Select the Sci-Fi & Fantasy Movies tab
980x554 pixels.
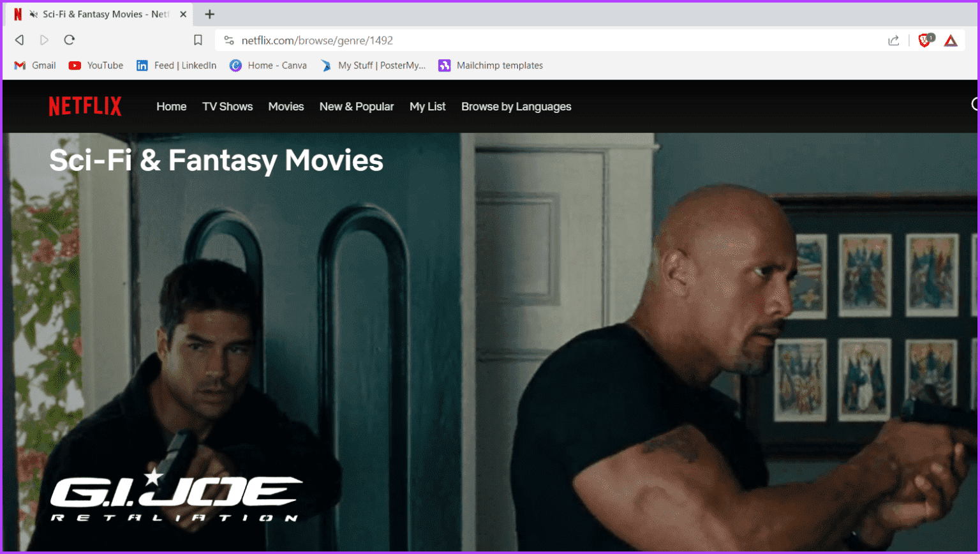click(99, 14)
